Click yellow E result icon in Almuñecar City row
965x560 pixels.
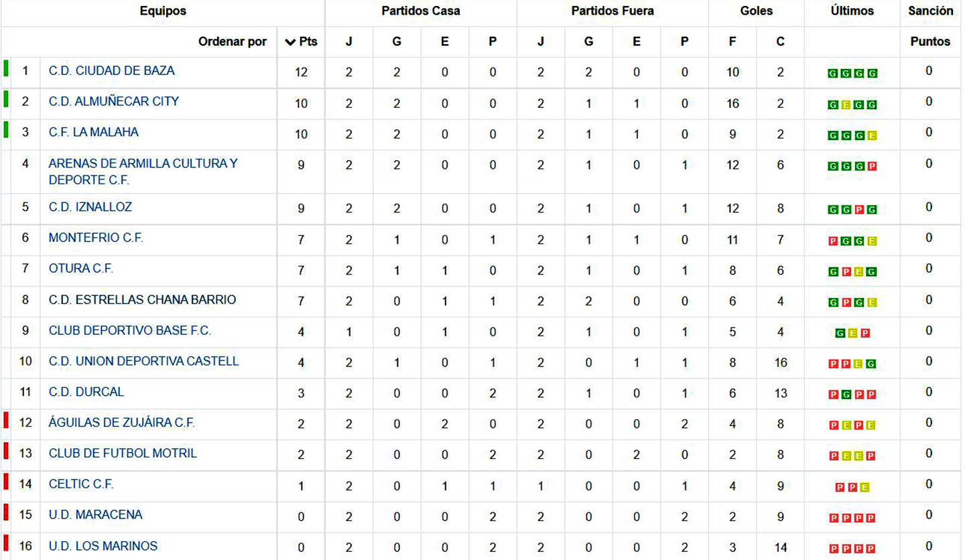(846, 104)
